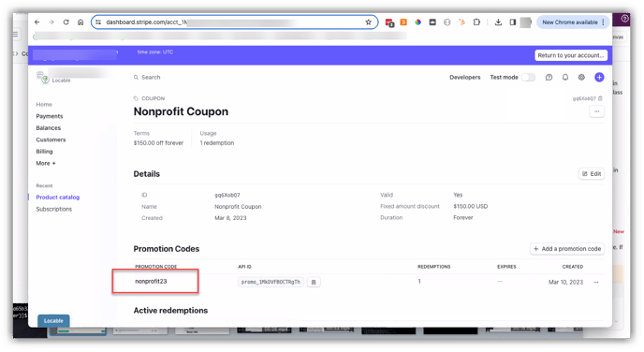This screenshot has height=352, width=644.
Task: Open row actions menu for nonprofit23
Action: point(596,282)
